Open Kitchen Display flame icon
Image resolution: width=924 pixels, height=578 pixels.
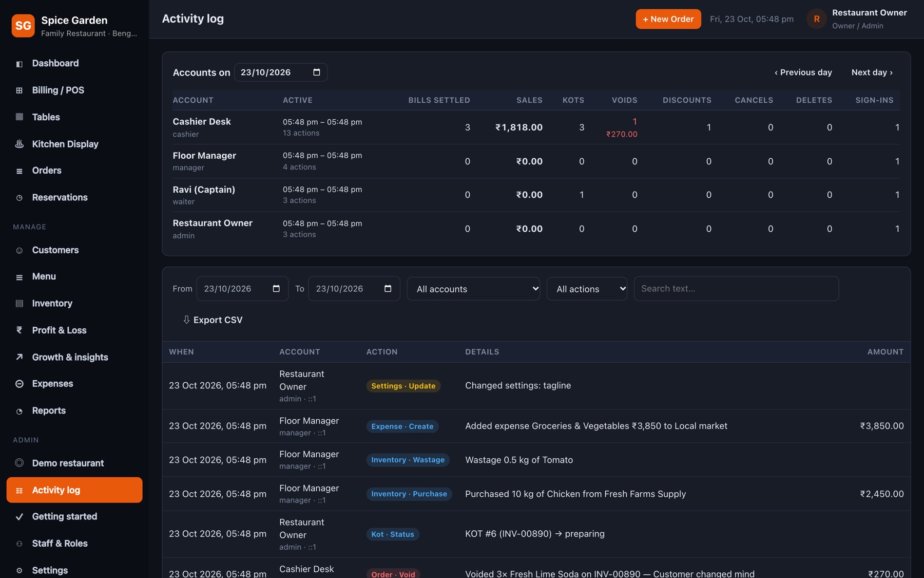click(20, 144)
